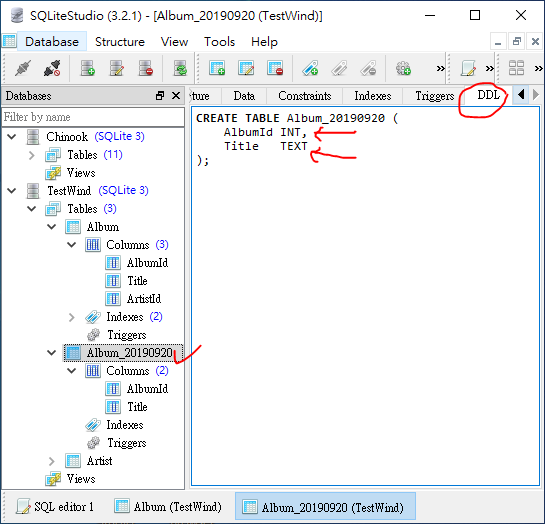Switch to the Data tab
The height and width of the screenshot is (524, 545).
244,96
